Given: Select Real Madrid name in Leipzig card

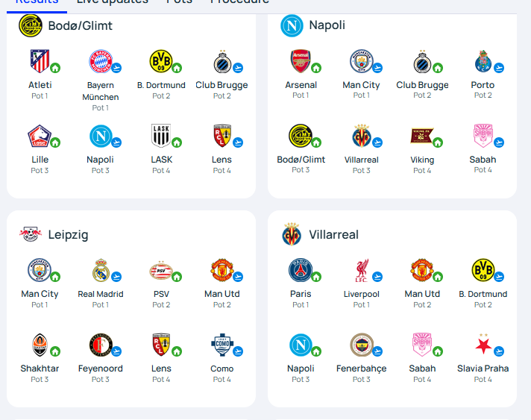Looking at the screenshot, I should (101, 294).
